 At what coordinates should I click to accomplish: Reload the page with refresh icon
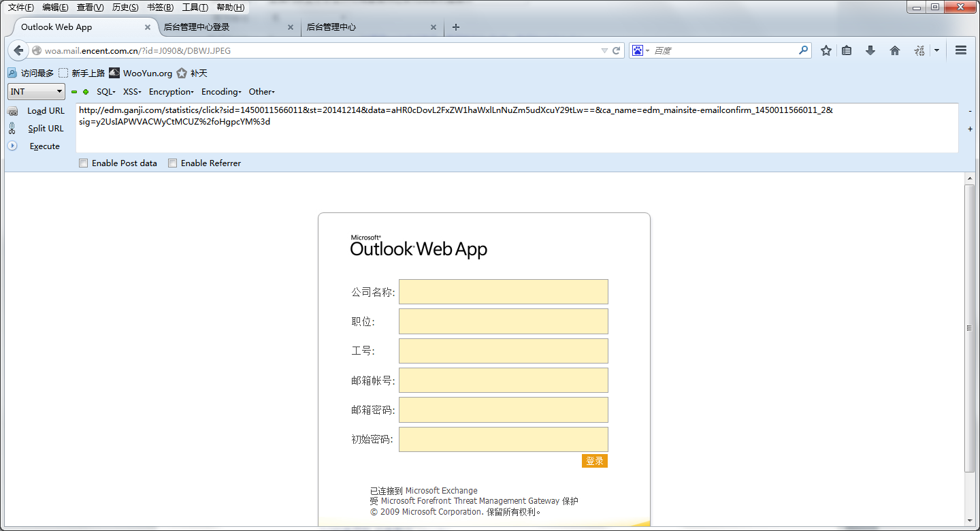point(617,50)
